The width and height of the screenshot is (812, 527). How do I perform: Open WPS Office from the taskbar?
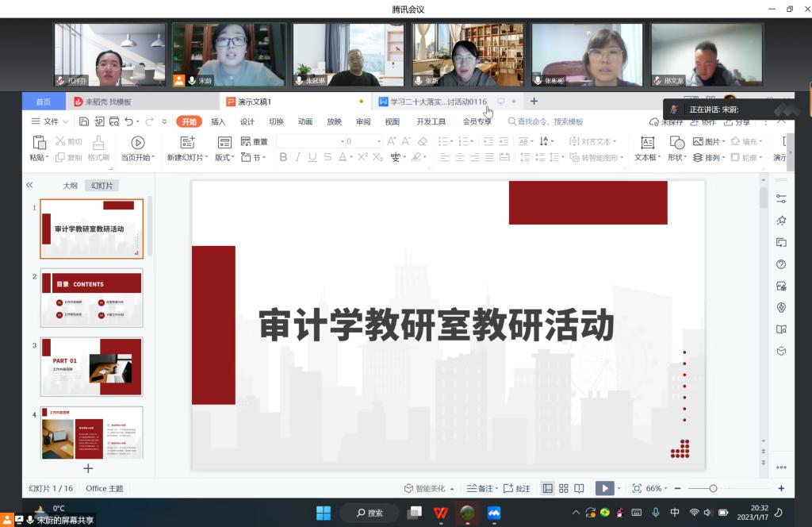click(440, 513)
